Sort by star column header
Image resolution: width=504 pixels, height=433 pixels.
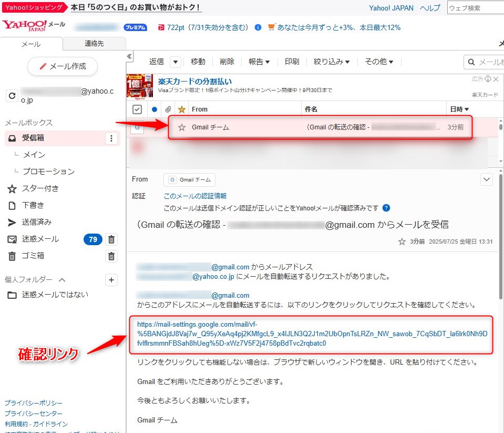click(182, 109)
